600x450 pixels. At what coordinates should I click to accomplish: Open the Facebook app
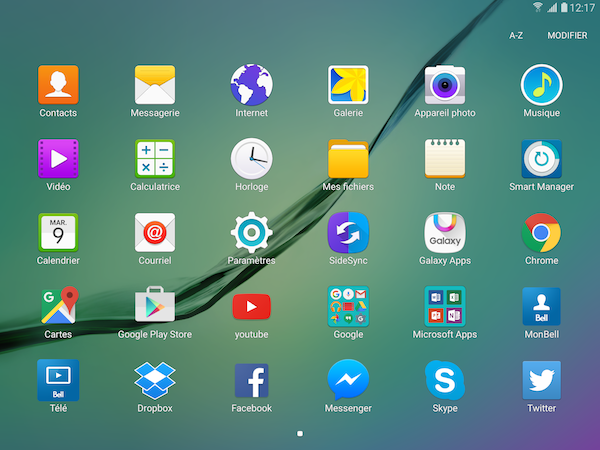[x=251, y=380]
